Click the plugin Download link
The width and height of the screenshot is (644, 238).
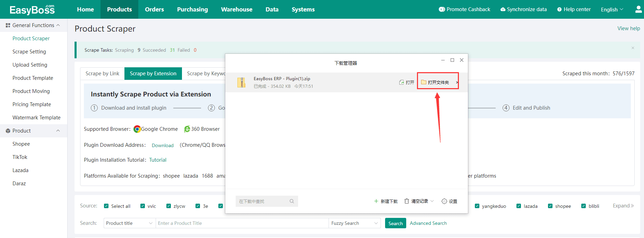(x=163, y=145)
